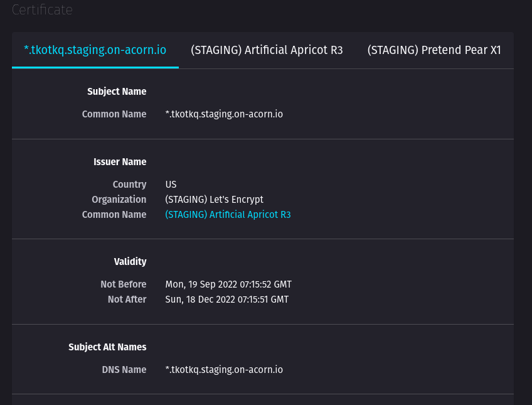The width and height of the screenshot is (532, 405).
Task: Click the DNS Name field label
Action: (x=124, y=370)
